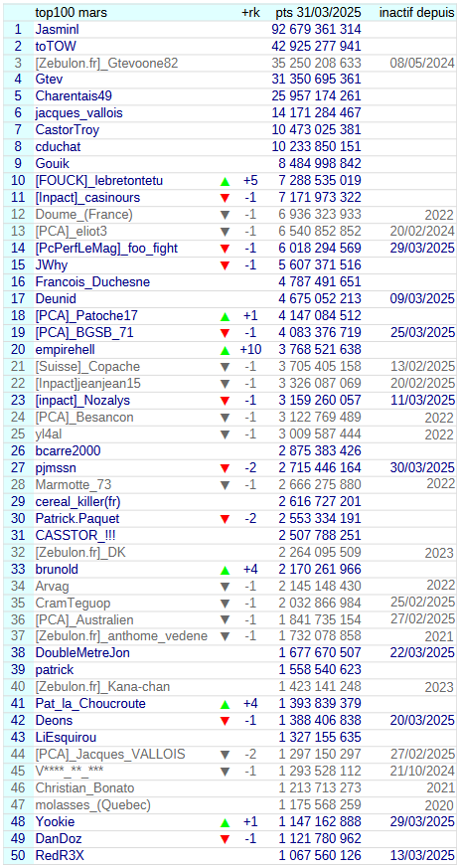Click the grey down arrow beside Marmotte_73
Image resolution: width=460 pixels, height=868 pixels.
pyautogui.click(x=225, y=485)
